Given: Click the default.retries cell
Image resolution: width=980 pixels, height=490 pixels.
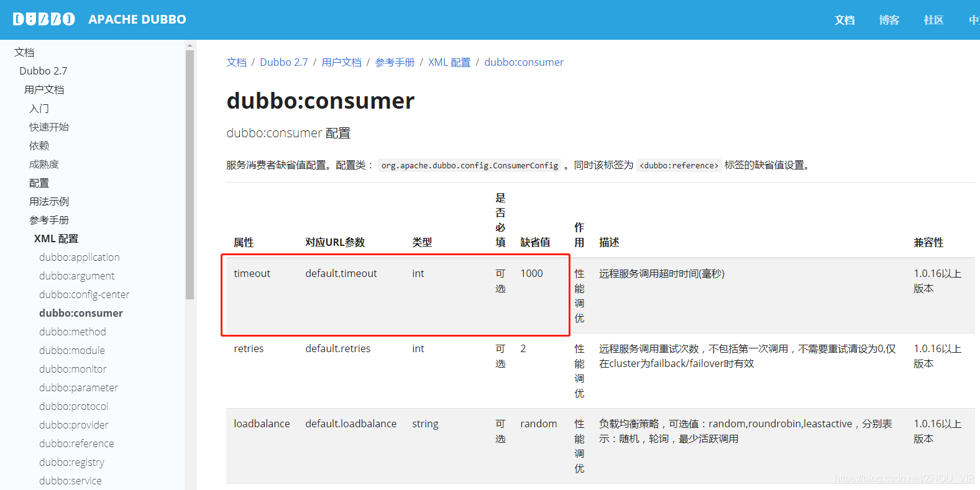Looking at the screenshot, I should point(338,348).
